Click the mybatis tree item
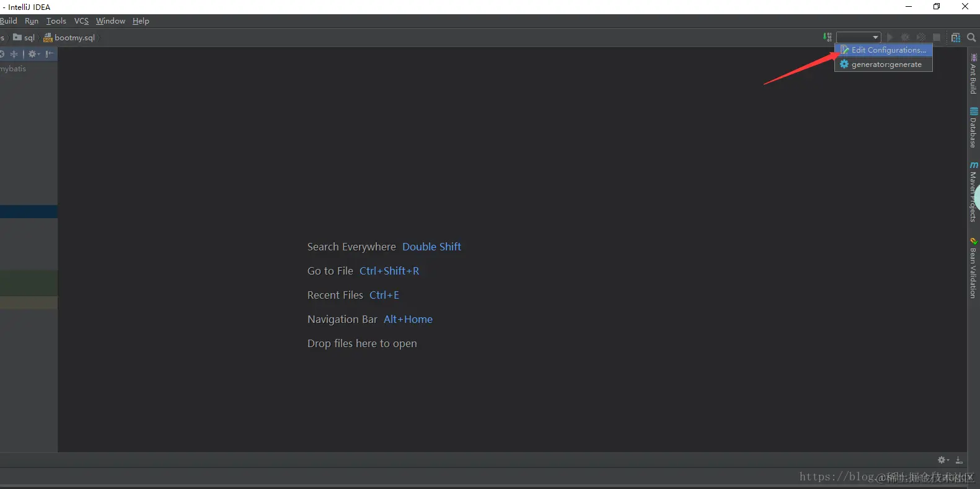Image resolution: width=980 pixels, height=489 pixels. coord(13,69)
